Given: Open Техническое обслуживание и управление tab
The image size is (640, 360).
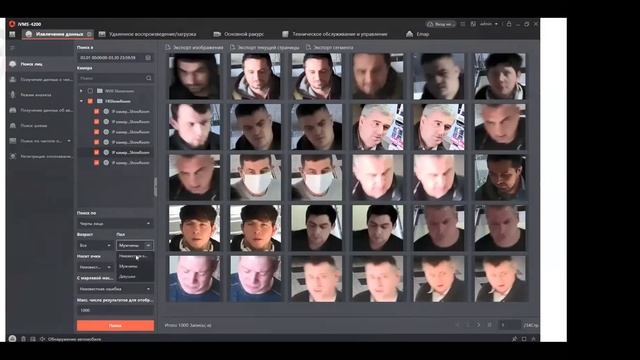Looking at the screenshot, I should pos(335,34).
